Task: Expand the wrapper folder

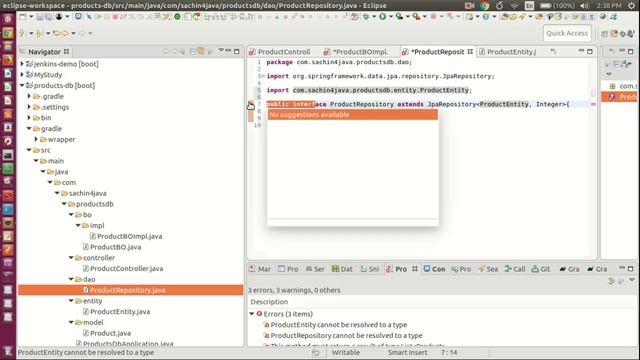Action: click(x=36, y=139)
